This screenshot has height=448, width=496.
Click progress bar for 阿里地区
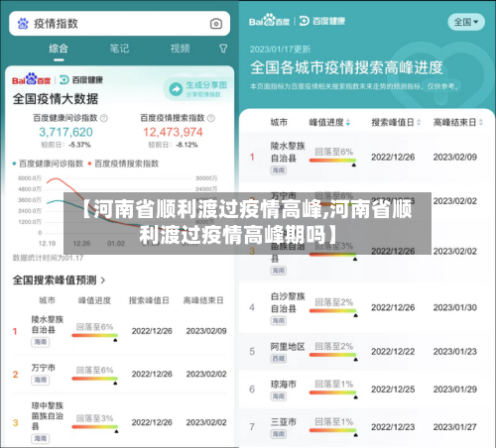point(332,355)
